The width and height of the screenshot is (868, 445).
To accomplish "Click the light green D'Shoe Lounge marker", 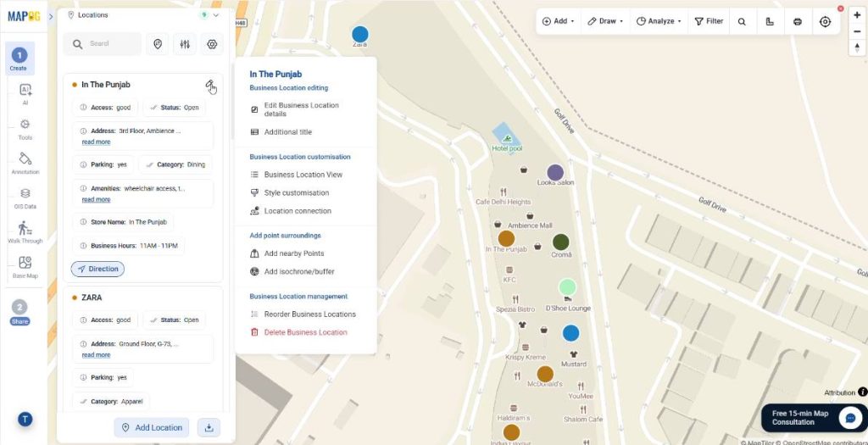I will (x=567, y=287).
